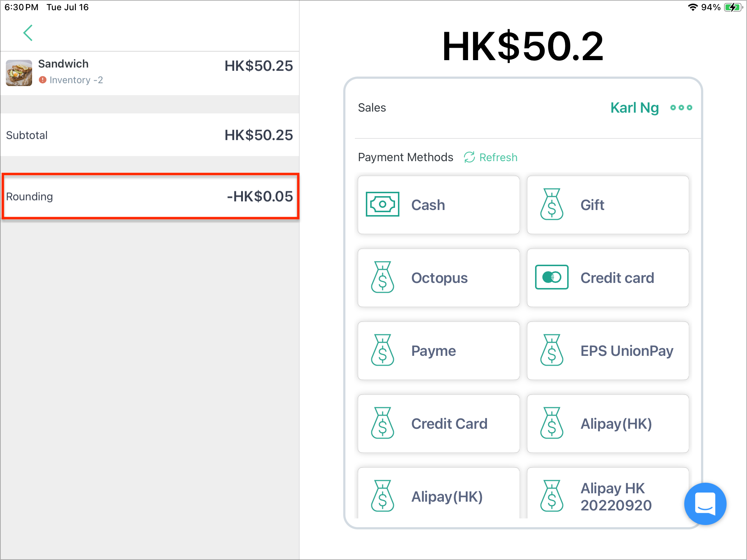The image size is (747, 560).
Task: Tap the total HK$50.2 amount
Action: [x=523, y=46]
